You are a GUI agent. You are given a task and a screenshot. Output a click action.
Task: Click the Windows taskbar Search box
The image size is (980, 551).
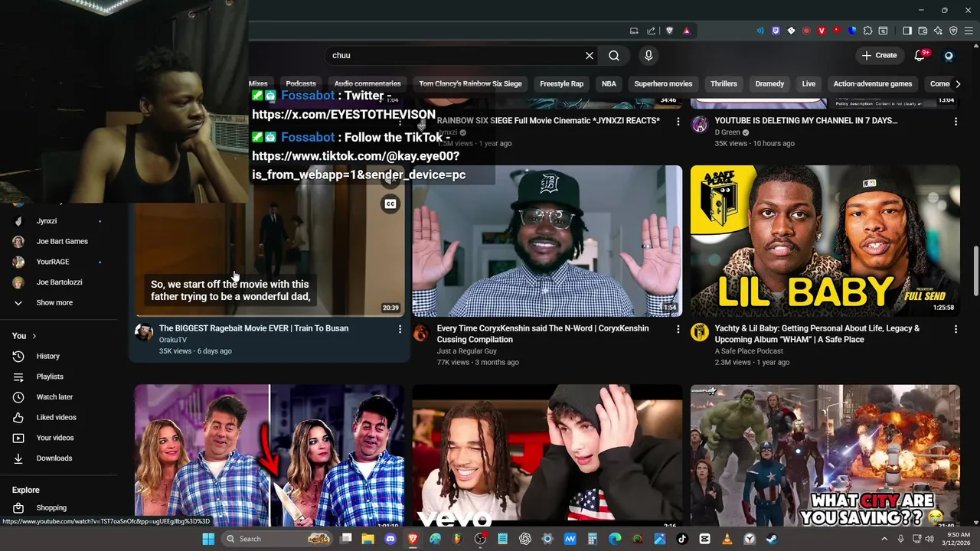coord(278,539)
